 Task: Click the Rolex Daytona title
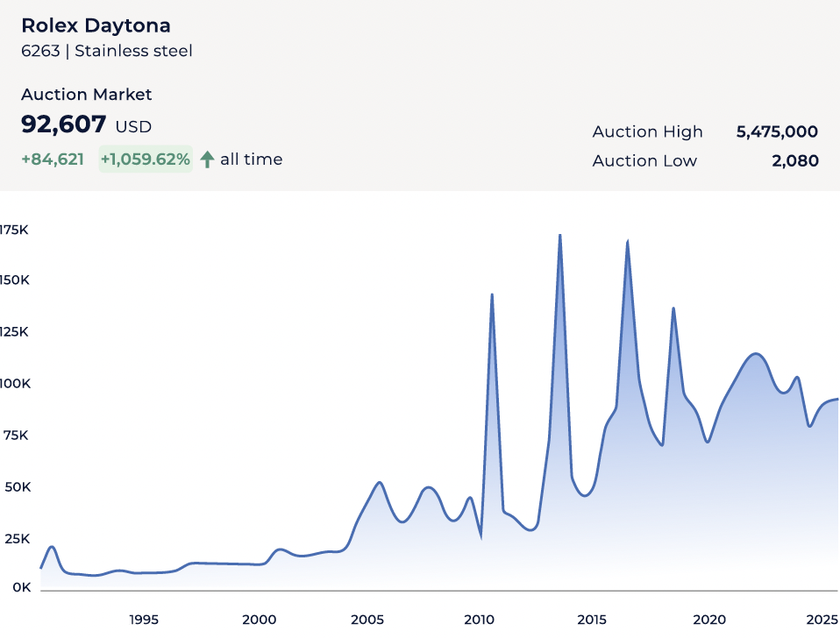pyautogui.click(x=96, y=25)
